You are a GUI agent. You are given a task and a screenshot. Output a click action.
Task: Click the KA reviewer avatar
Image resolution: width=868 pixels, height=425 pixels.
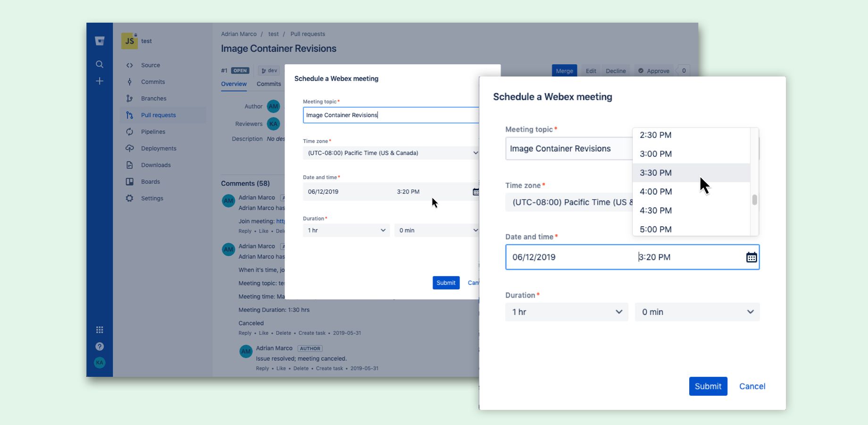tap(274, 124)
